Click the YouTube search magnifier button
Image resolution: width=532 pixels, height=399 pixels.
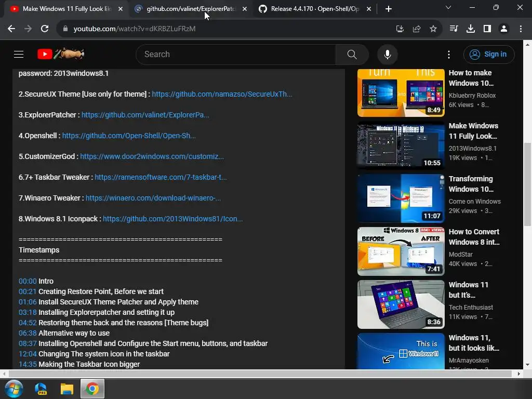(x=352, y=54)
